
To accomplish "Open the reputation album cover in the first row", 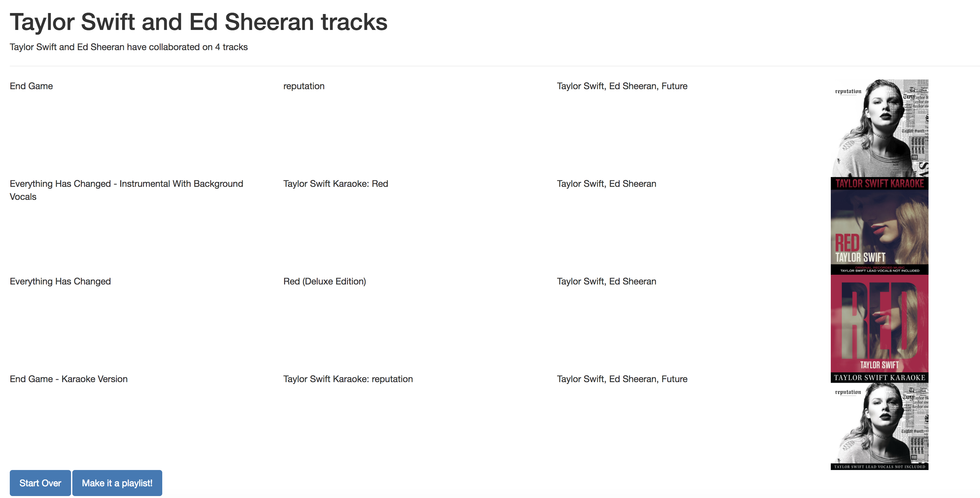I will (x=880, y=128).
